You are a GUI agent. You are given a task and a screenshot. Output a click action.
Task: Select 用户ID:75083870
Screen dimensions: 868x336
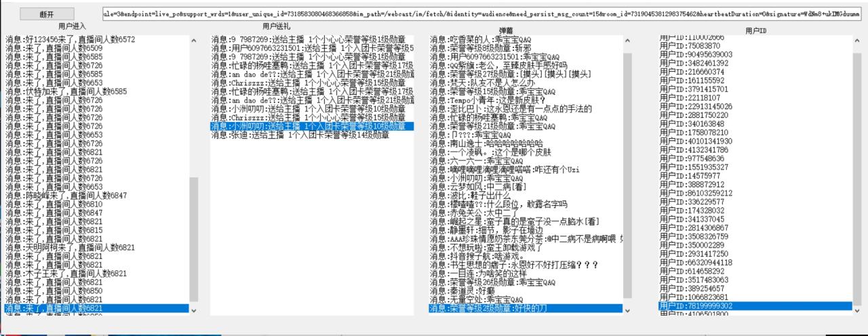point(755,46)
